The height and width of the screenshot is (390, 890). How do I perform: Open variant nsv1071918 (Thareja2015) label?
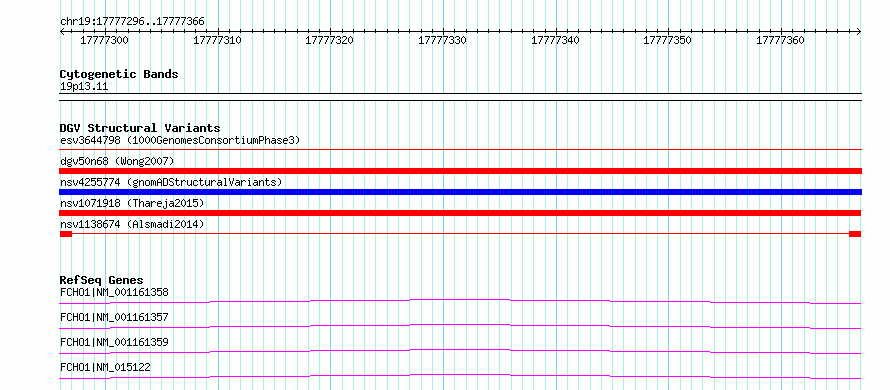click(x=132, y=203)
